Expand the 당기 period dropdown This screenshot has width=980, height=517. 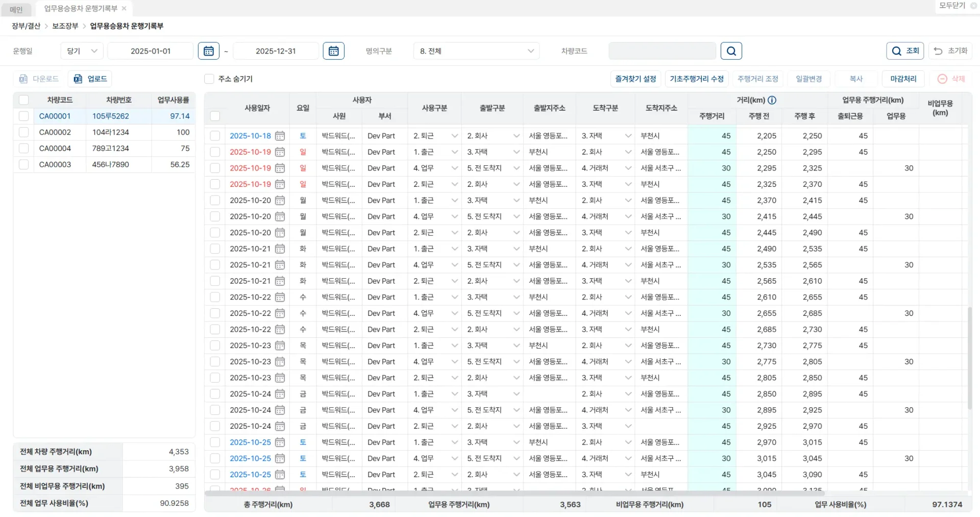[x=82, y=51]
